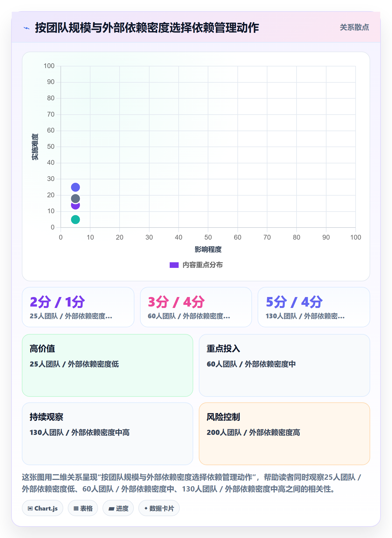Image resolution: width=392 pixels, height=538 pixels.
Task: Click the 关系散点 label in the header
Action: click(x=354, y=27)
